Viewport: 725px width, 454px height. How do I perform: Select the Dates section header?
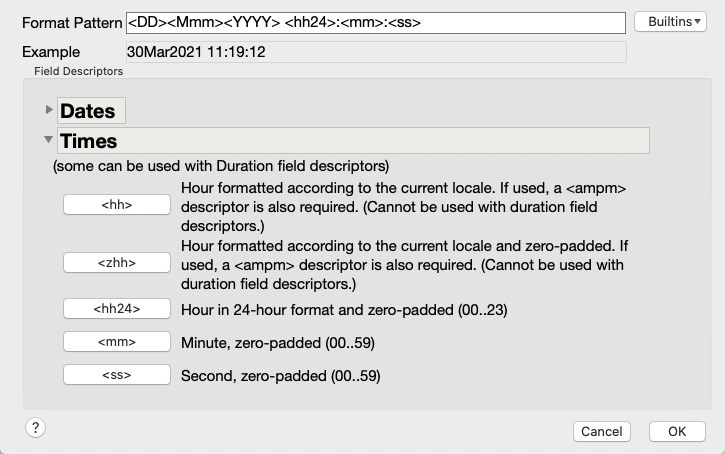[x=91, y=110]
